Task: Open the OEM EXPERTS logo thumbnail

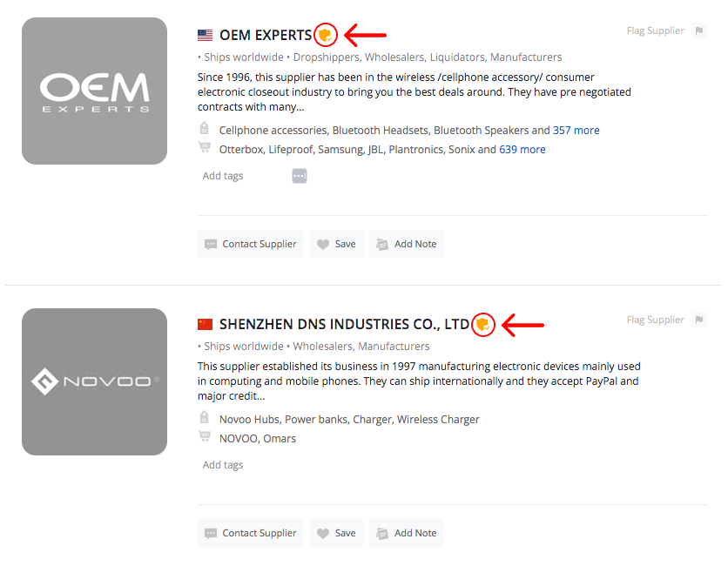Action: (x=94, y=91)
